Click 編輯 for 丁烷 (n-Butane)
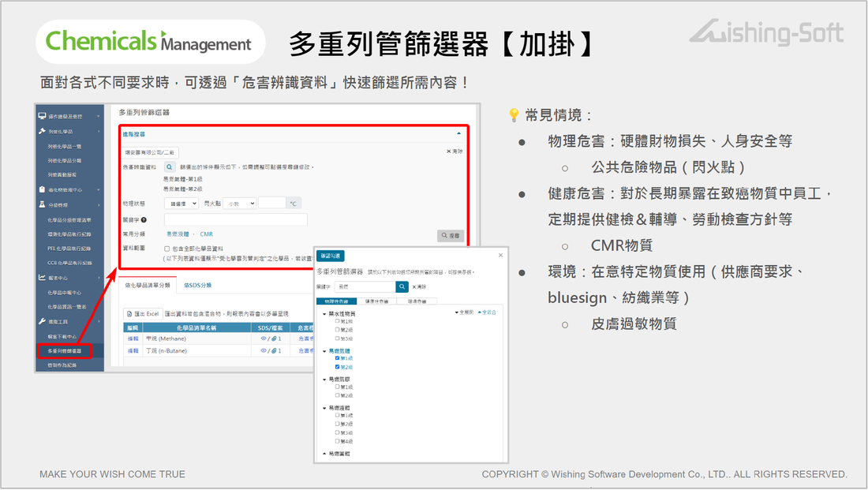Viewport: 868px width, 490px height. click(133, 350)
